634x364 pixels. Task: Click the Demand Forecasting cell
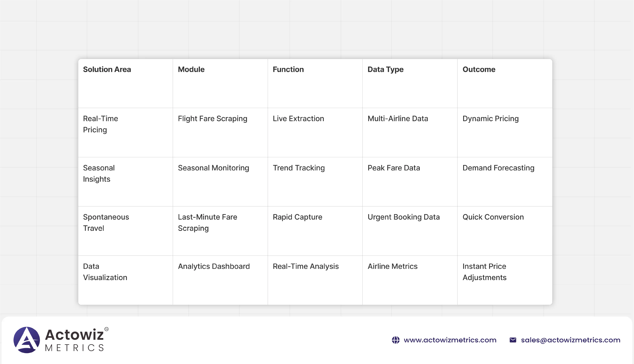point(498,168)
